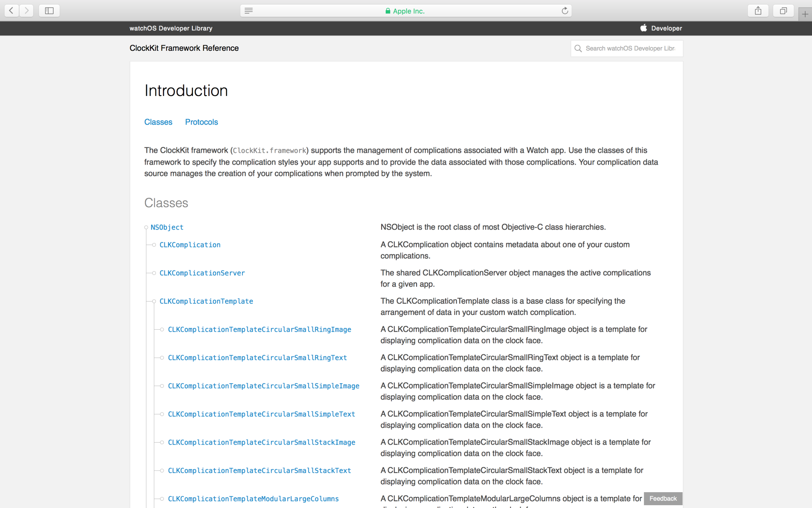
Task: Open Reader view icon in address bar
Action: click(x=249, y=11)
